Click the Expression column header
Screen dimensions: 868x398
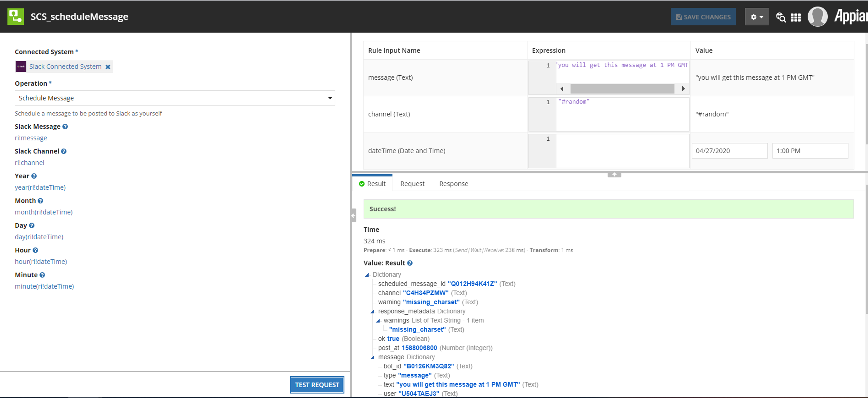549,51
